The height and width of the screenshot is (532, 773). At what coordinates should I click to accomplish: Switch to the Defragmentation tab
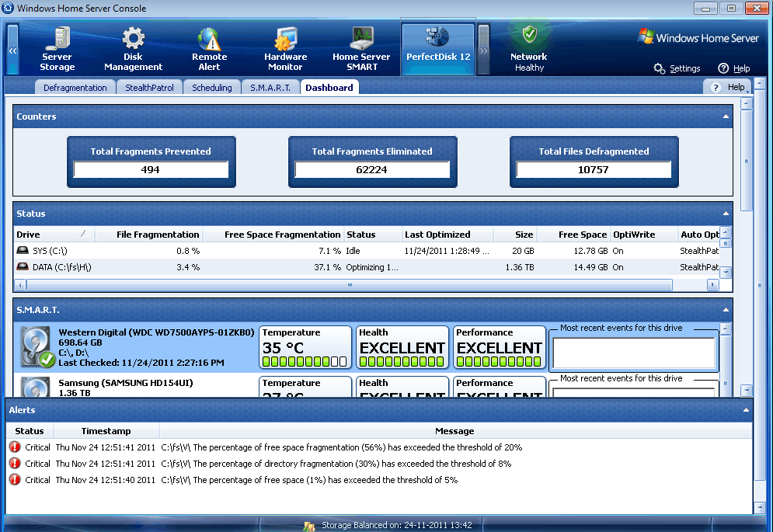tap(75, 88)
